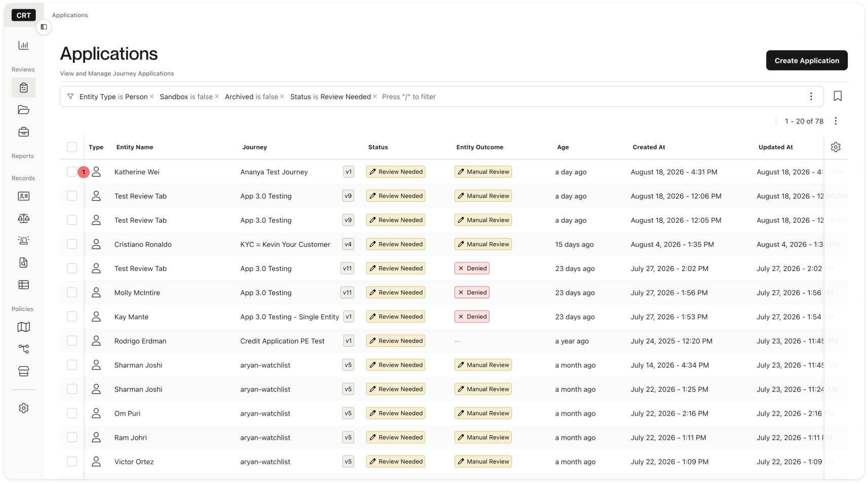Sort by the Age column header
This screenshot has width=868, height=484.
click(x=563, y=147)
